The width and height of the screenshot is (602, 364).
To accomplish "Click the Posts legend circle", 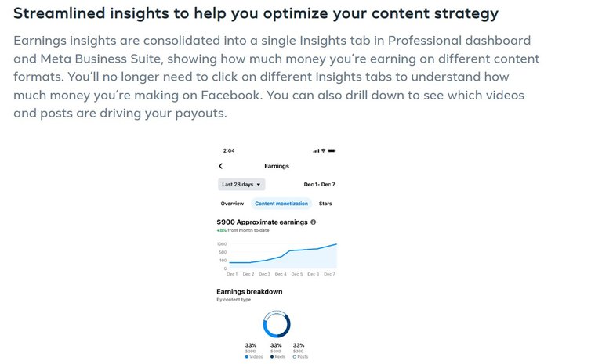I will 295,357.
